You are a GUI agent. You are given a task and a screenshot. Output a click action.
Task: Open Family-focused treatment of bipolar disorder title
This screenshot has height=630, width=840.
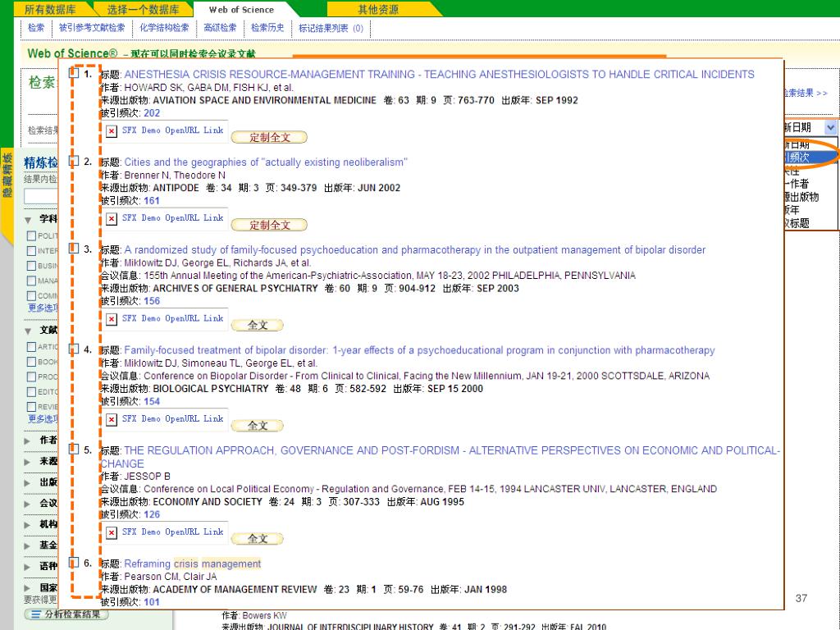[x=419, y=350]
